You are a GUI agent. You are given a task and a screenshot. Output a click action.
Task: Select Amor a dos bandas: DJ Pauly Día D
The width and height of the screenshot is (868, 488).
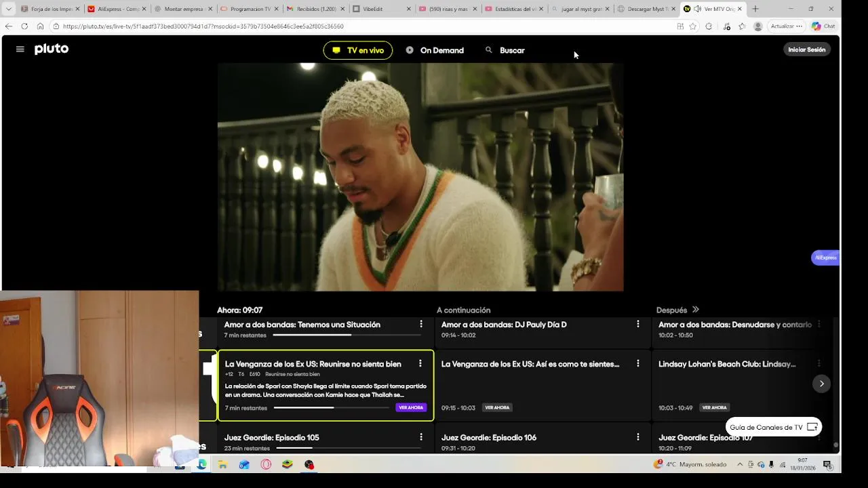pyautogui.click(x=504, y=325)
